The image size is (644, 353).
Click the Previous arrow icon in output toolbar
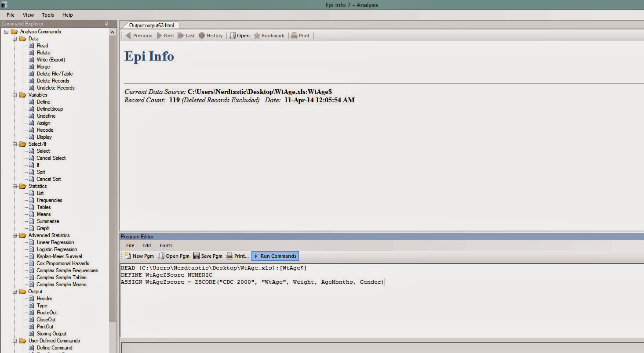pos(128,36)
